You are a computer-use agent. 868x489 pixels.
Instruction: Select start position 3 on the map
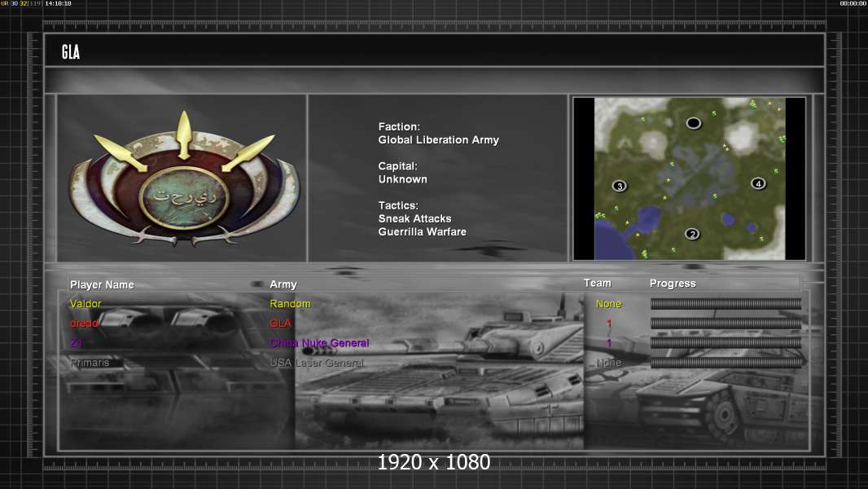pyautogui.click(x=620, y=186)
